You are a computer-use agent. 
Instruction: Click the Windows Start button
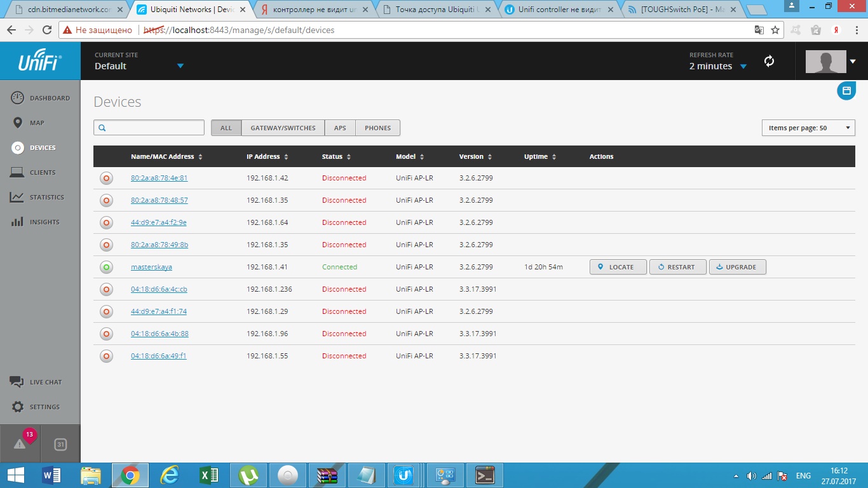[15, 475]
